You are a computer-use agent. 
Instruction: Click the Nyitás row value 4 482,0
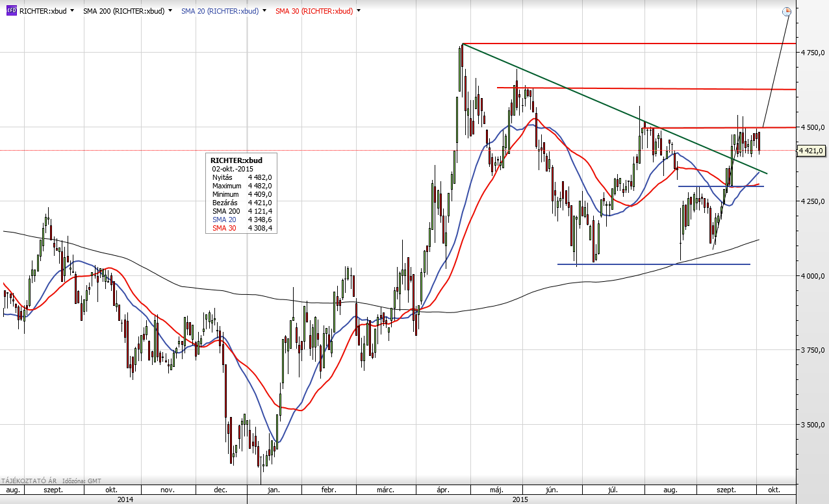(259, 177)
